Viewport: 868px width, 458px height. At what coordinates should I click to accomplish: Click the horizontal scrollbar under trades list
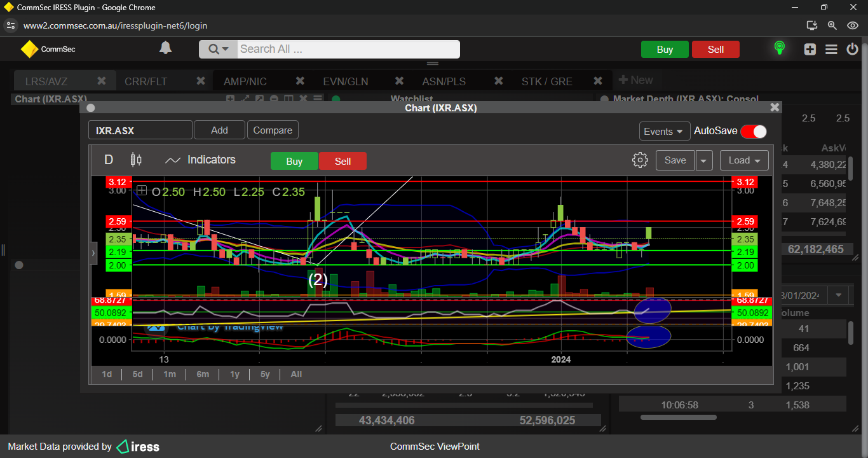point(678,417)
